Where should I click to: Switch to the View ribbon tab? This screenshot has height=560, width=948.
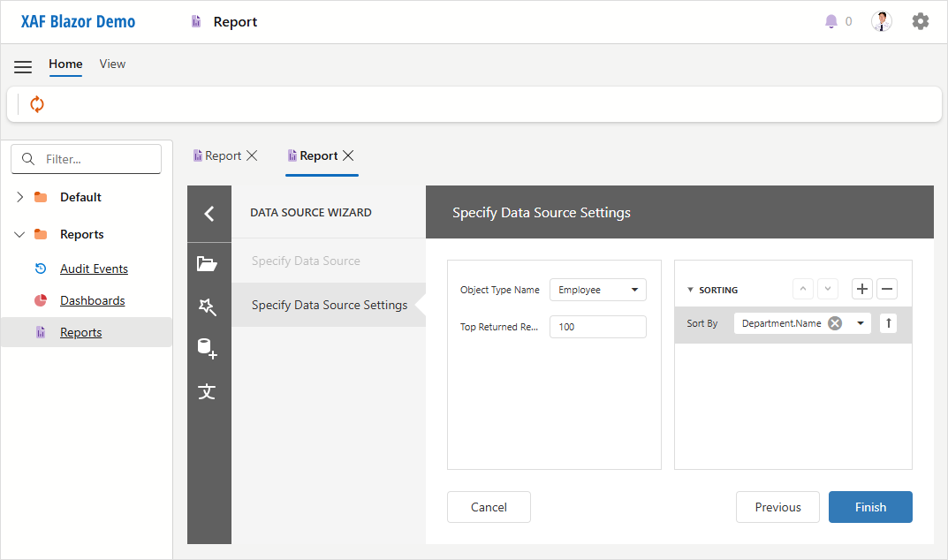point(112,64)
